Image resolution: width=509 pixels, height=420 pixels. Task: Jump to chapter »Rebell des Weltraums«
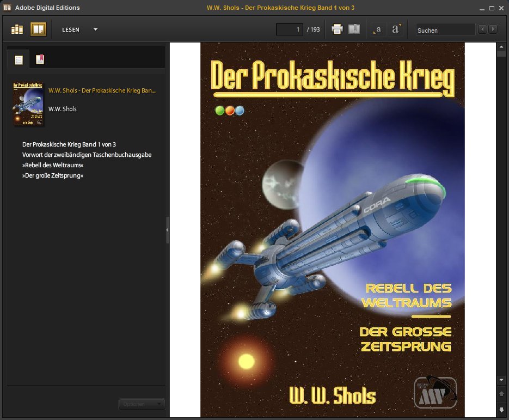coord(53,165)
